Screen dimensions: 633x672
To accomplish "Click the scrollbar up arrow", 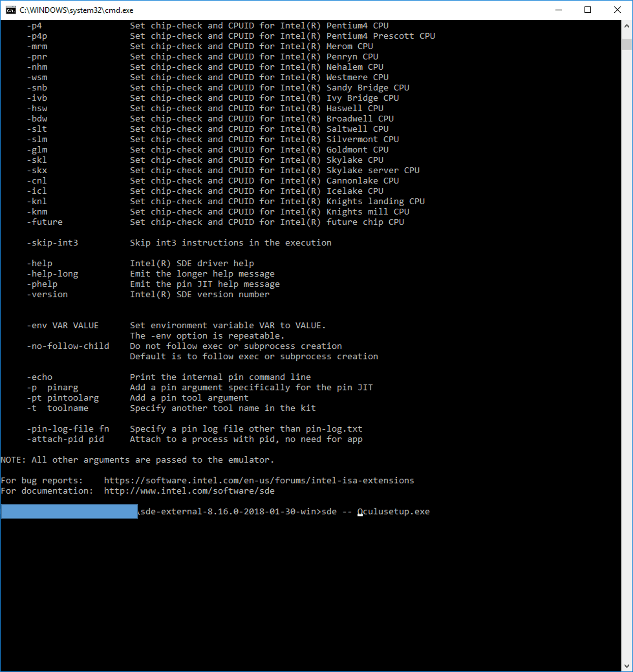I will (x=627, y=26).
